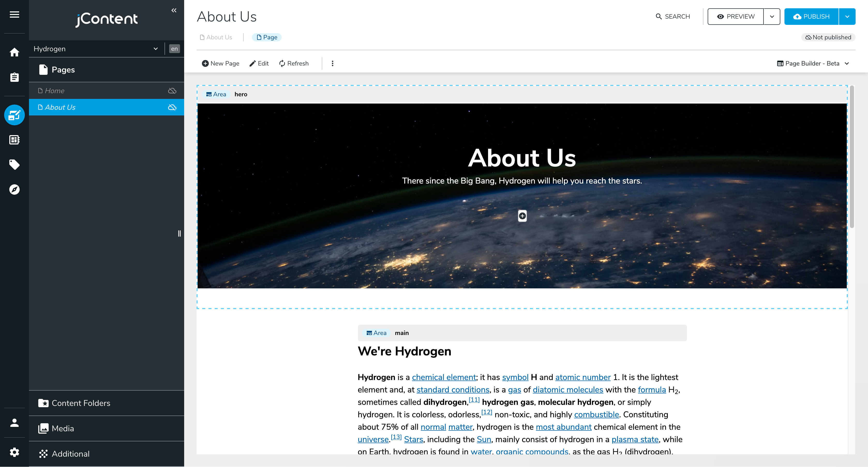
Task: Click the add content plus icon on hero image
Action: (522, 216)
